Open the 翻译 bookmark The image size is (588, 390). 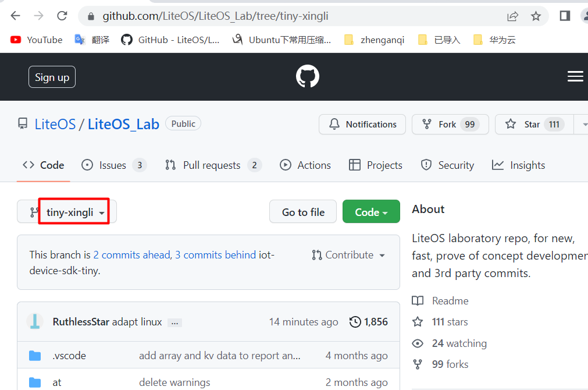(92, 40)
